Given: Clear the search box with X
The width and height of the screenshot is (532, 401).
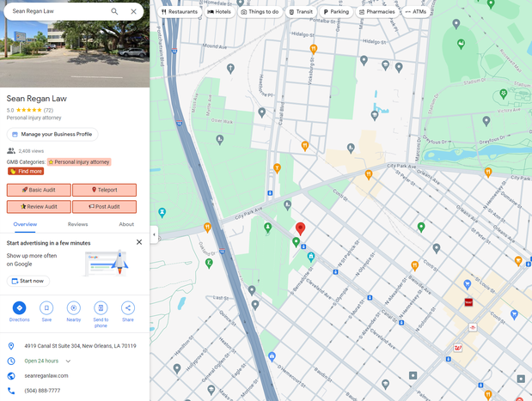Looking at the screenshot, I should tap(133, 12).
